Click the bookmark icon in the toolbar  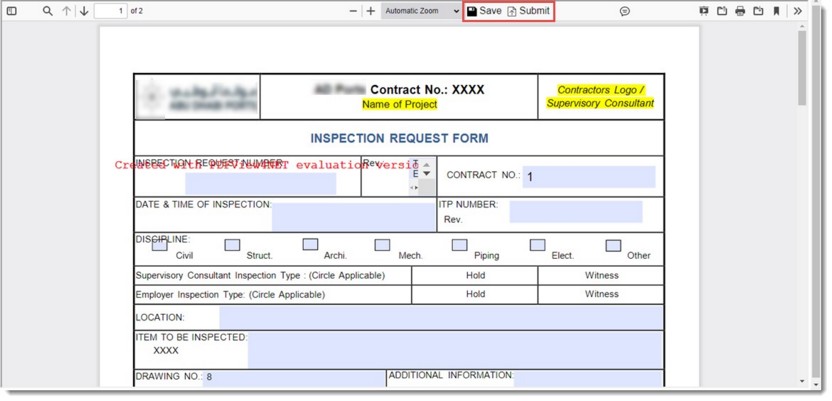[776, 11]
